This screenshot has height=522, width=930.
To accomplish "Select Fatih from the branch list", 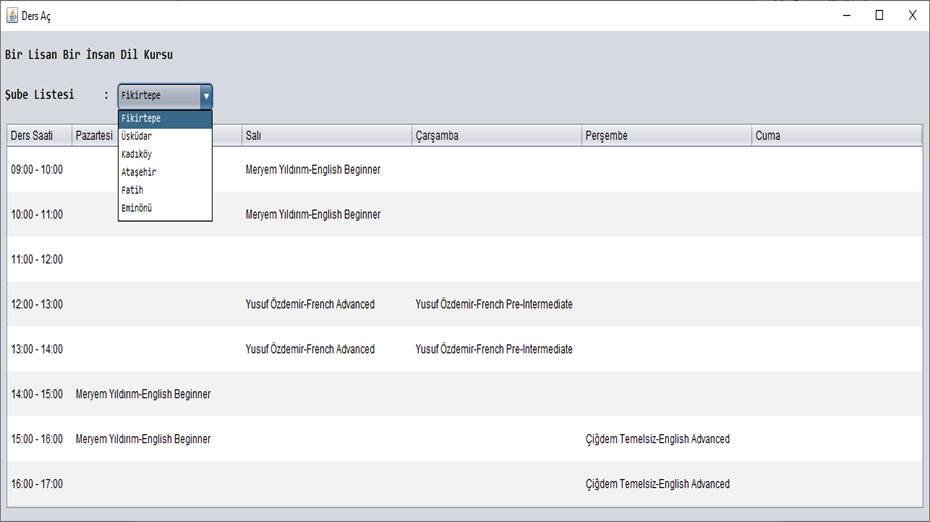I will coord(165,190).
